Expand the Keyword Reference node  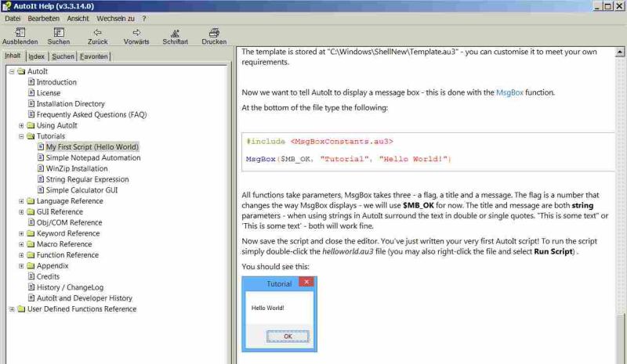point(21,233)
